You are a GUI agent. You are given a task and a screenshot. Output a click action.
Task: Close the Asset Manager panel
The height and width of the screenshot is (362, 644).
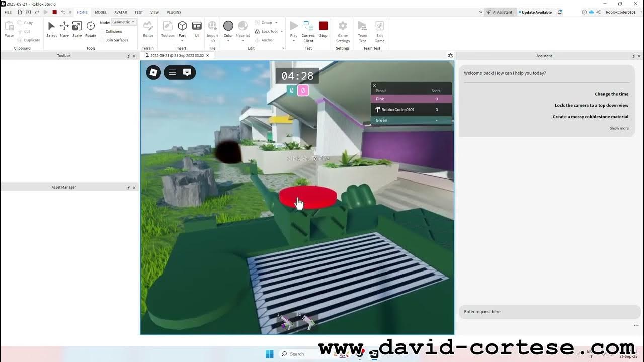[x=134, y=188]
